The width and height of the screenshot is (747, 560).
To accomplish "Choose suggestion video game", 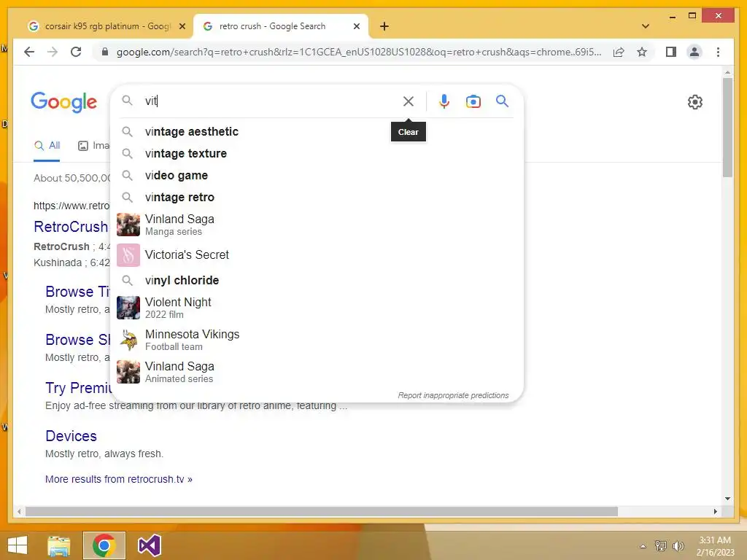I will 317,175.
